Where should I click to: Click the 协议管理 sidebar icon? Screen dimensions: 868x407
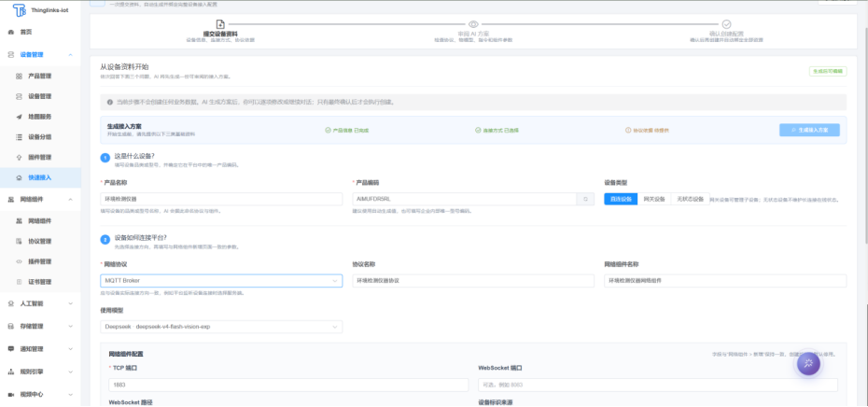19,242
